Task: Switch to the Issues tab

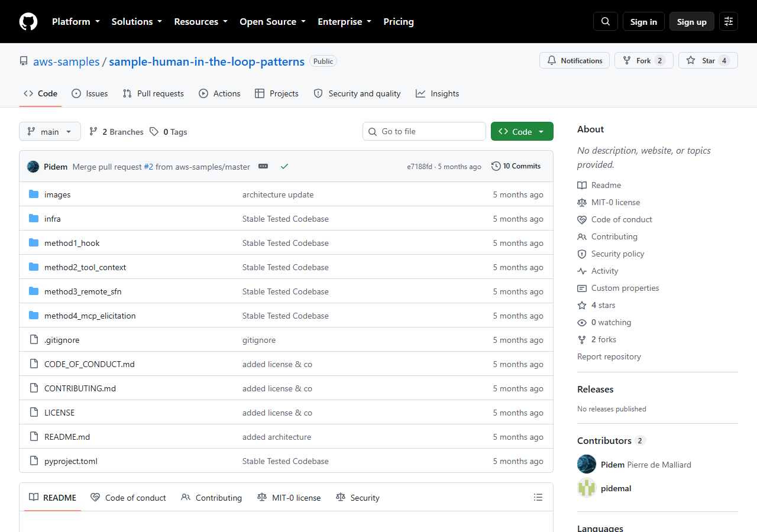Action: [x=90, y=93]
